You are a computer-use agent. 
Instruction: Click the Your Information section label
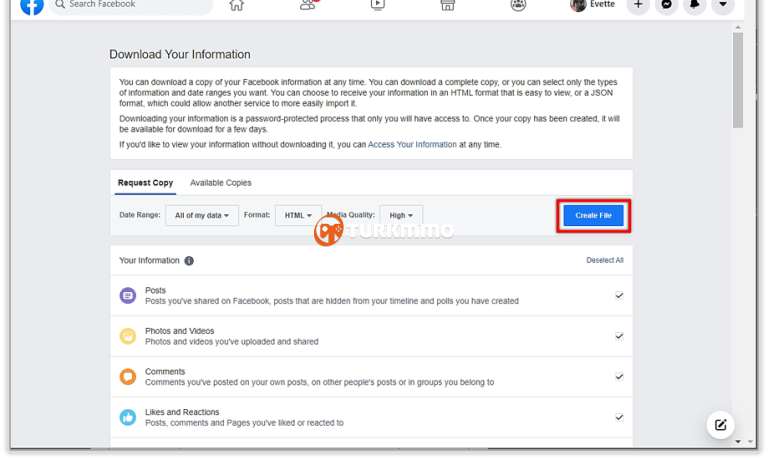149,260
